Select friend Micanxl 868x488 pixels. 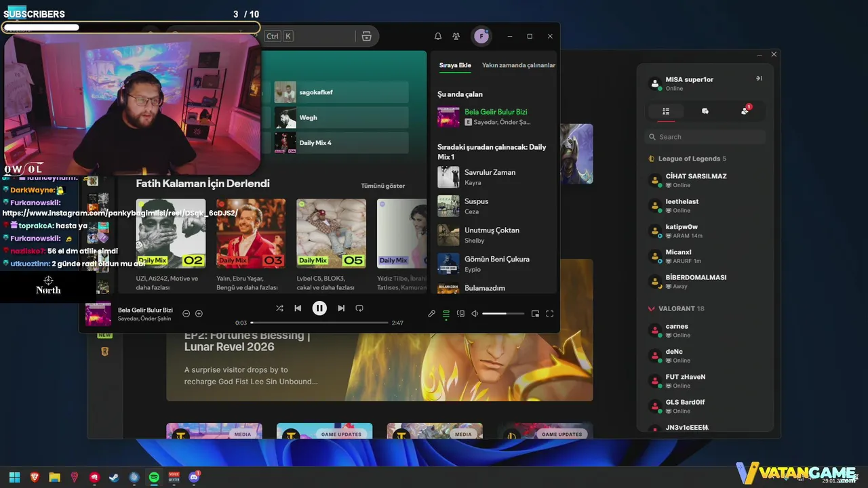pyautogui.click(x=705, y=256)
